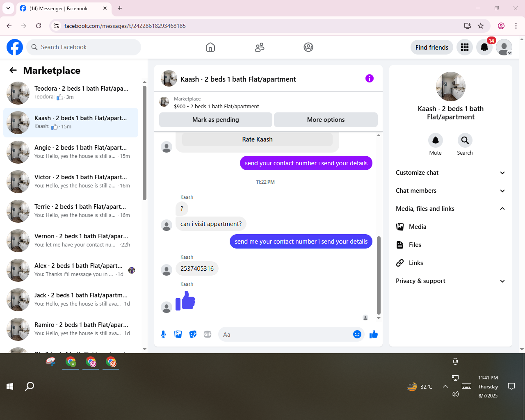Viewport: 525px width, 420px height.
Task: Open Media in the chat details
Action: click(x=451, y=227)
